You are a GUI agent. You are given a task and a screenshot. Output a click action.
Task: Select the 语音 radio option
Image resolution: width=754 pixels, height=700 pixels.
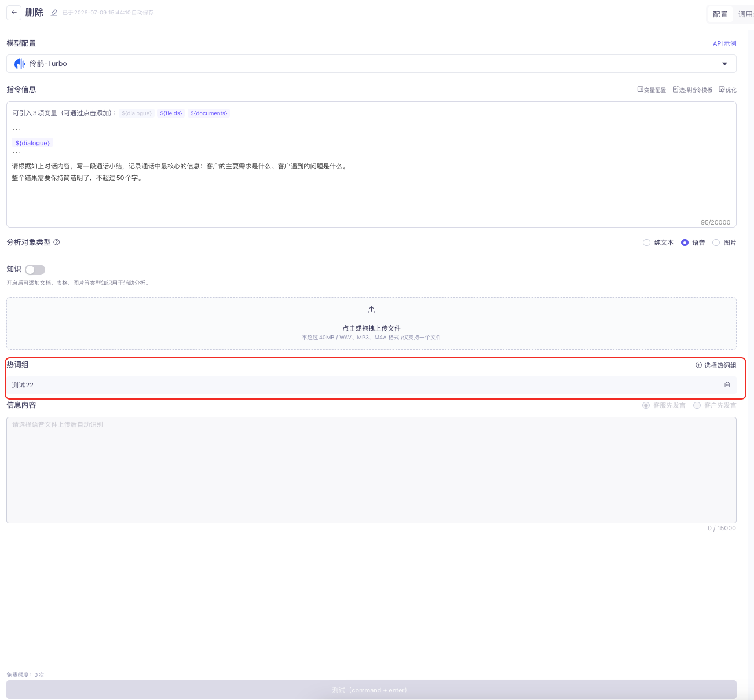pyautogui.click(x=685, y=243)
